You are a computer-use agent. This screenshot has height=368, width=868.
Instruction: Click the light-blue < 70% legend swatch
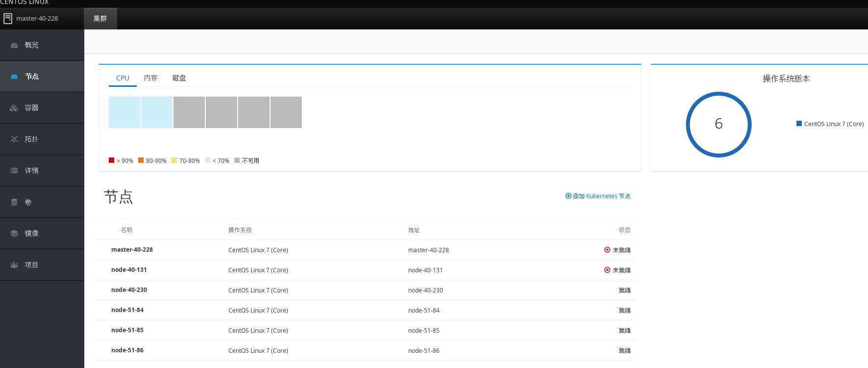207,160
